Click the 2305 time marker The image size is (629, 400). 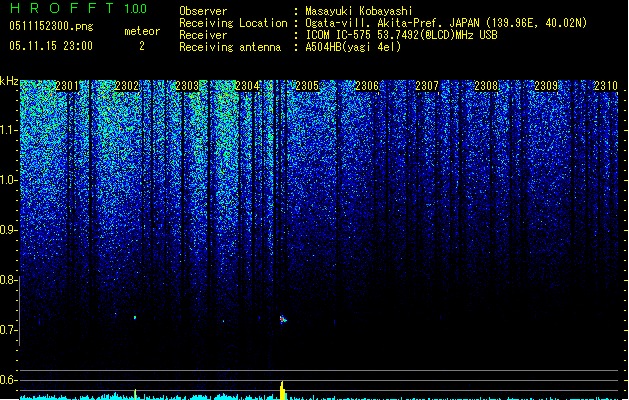pos(307,86)
